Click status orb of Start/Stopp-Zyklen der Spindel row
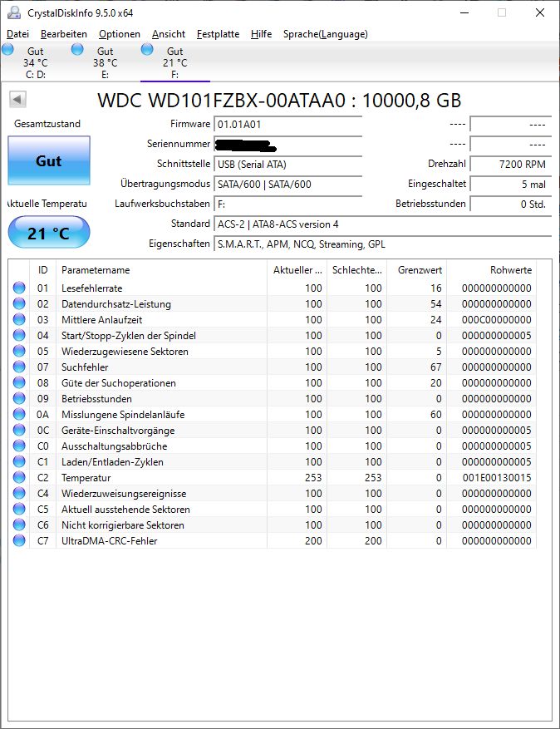This screenshot has height=729, width=560. (19, 335)
